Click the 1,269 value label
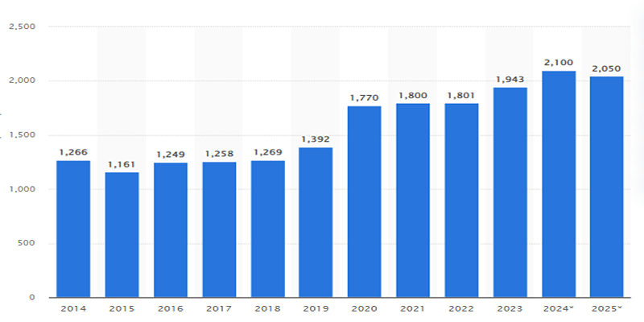Viewport: 644px width, 322px height. click(x=268, y=152)
